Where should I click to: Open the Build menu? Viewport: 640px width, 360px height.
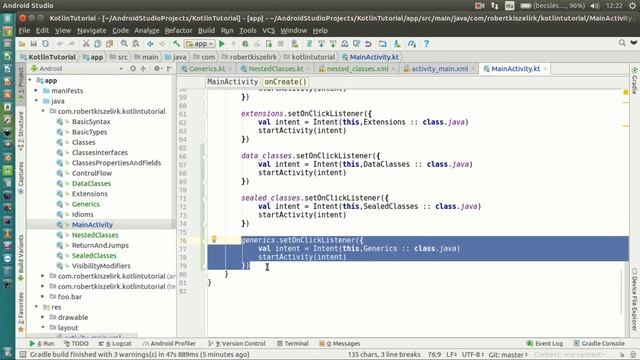206,31
